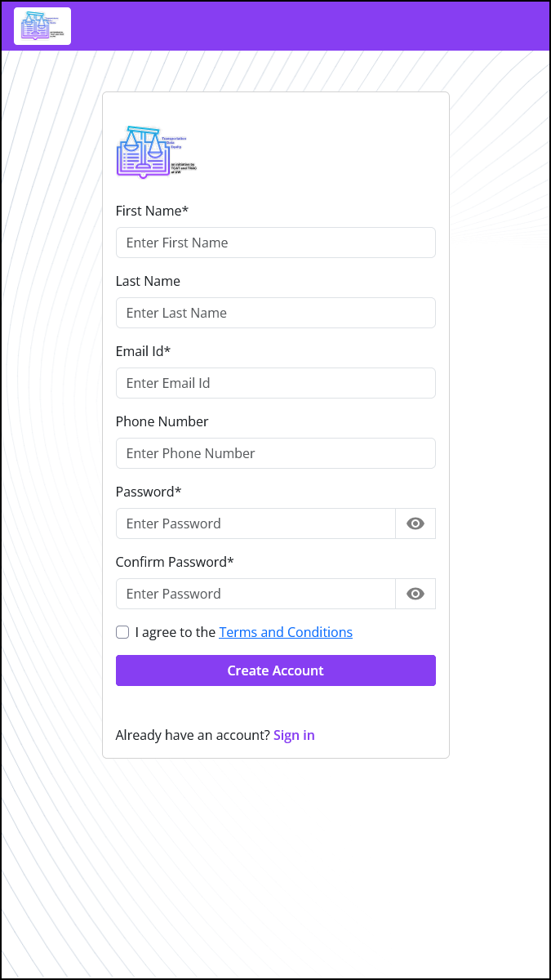The height and width of the screenshot is (980, 551).
Task: Click the Already have an account text
Action: point(192,735)
